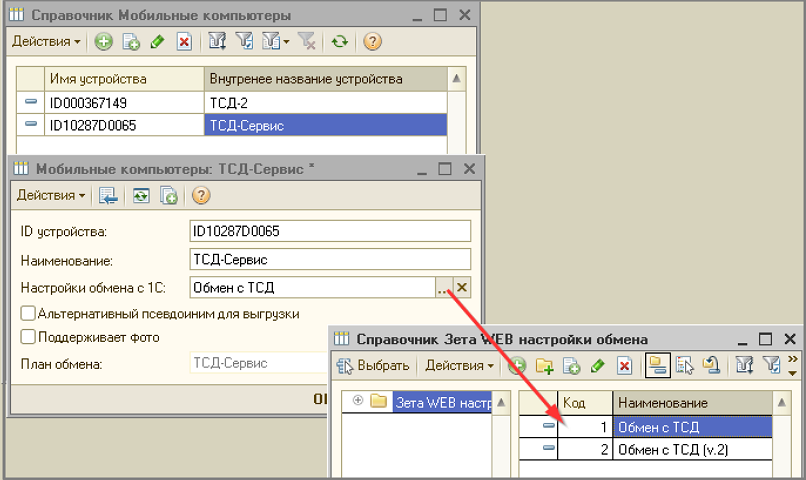Select the highlighted ТСД-Сервис cell in list
This screenshot has width=806, height=480.
coord(325,125)
